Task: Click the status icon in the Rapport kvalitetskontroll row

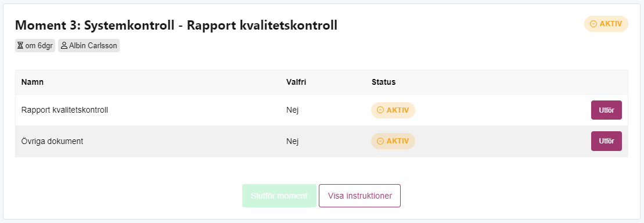Action: (x=380, y=110)
